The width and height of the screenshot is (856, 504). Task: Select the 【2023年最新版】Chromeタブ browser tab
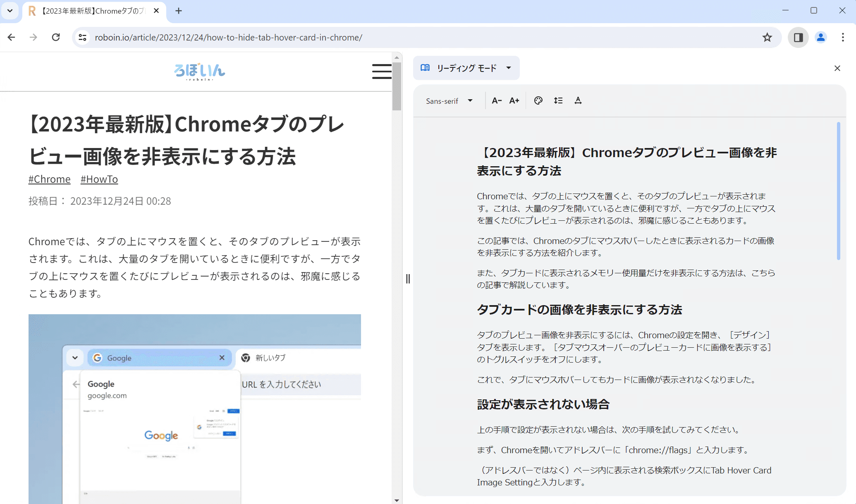point(94,11)
